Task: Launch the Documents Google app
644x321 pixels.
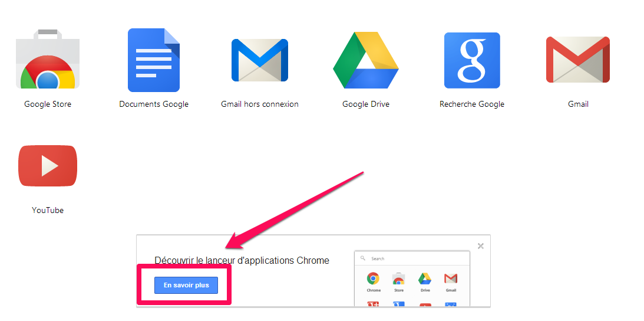Action: click(154, 60)
